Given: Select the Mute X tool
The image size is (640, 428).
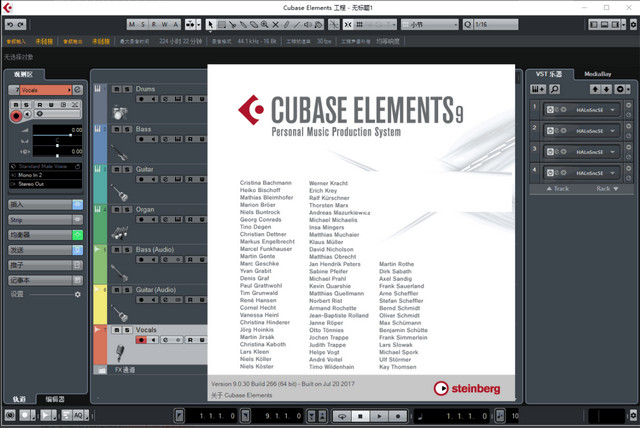Looking at the screenshot, I should pos(276,25).
